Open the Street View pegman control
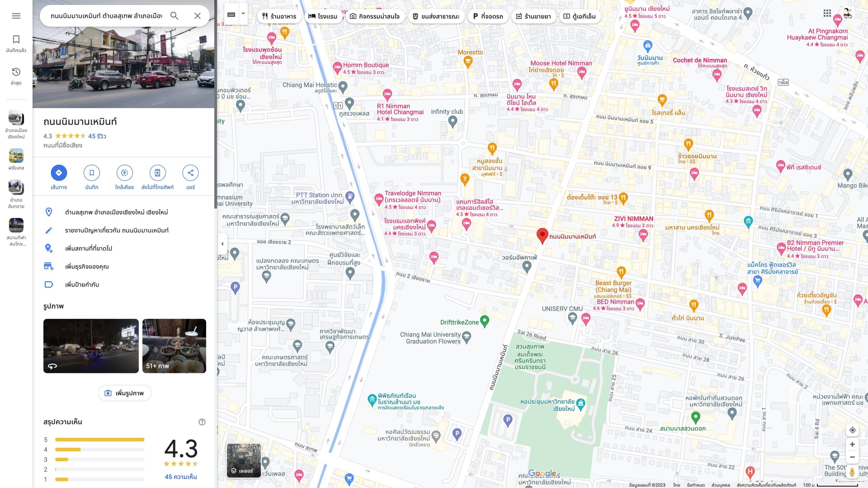 tap(852, 472)
